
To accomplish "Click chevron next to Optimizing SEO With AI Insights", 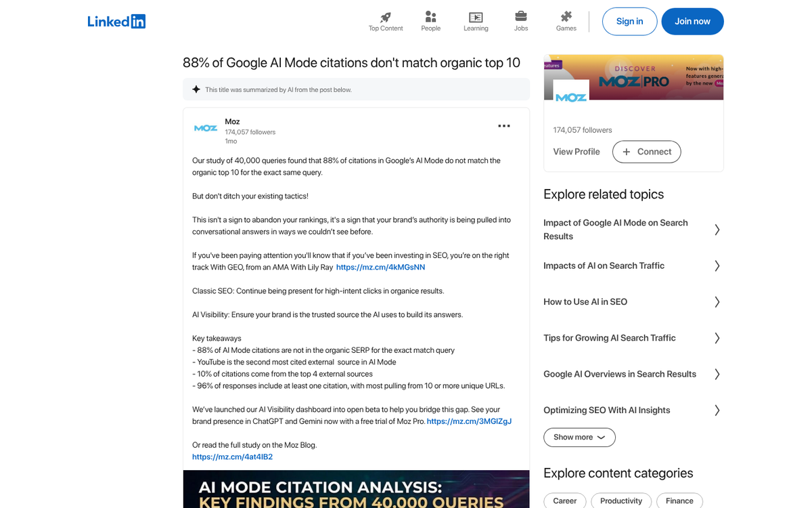I will point(717,410).
